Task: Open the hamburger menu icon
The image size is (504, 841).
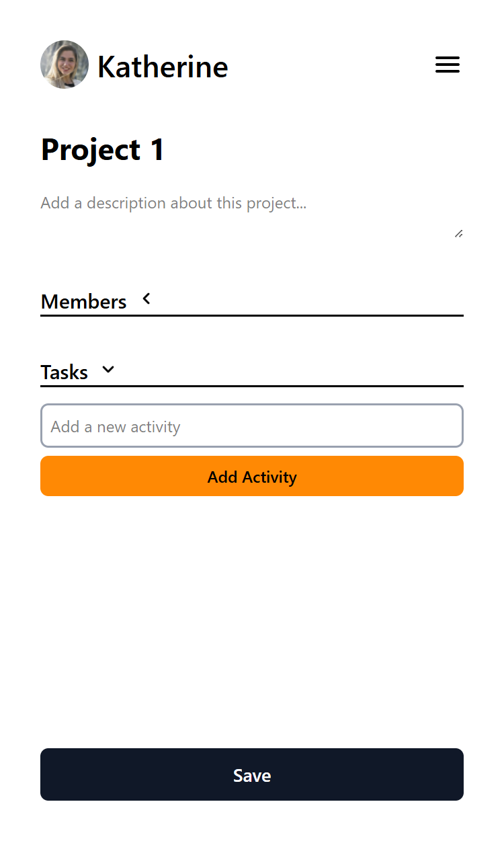Action: (448, 65)
